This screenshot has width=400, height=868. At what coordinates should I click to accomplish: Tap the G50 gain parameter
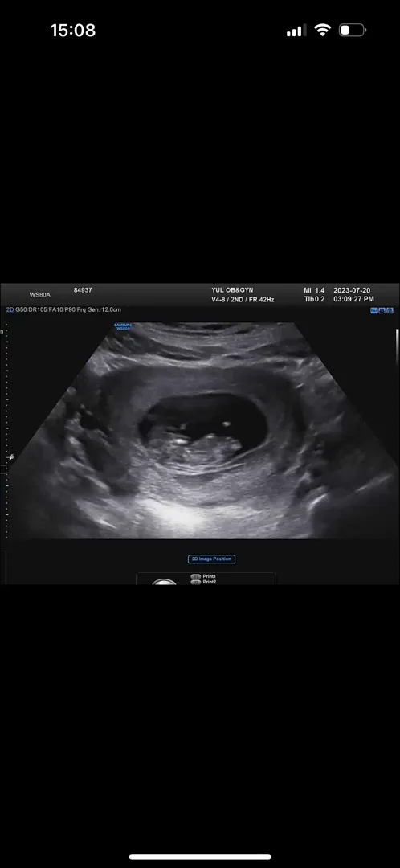coord(21,310)
